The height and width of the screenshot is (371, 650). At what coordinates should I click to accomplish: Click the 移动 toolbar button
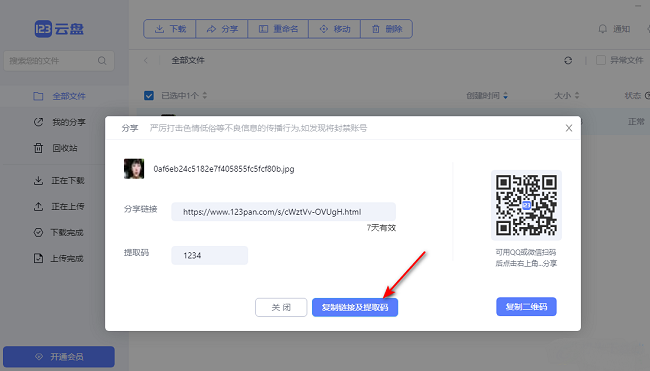pos(335,29)
